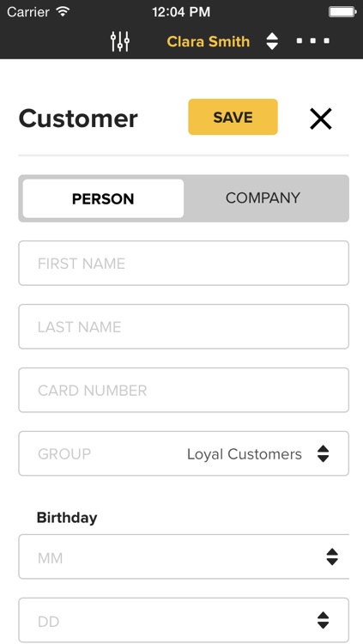Save the customer with SAVE button
Screen dimensions: 363x644
pos(233,117)
